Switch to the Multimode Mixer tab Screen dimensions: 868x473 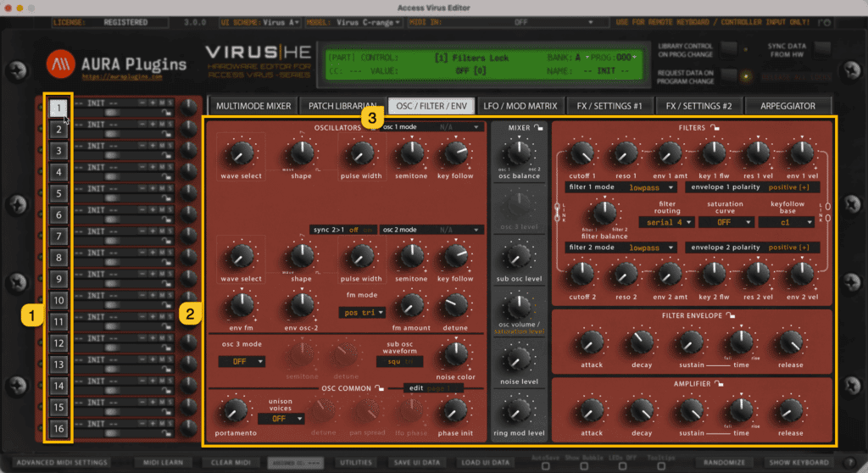253,106
